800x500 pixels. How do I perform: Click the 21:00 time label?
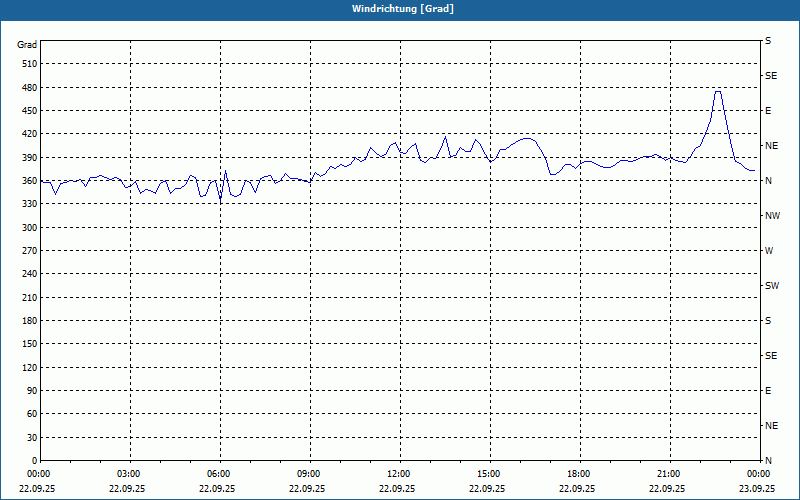point(668,474)
